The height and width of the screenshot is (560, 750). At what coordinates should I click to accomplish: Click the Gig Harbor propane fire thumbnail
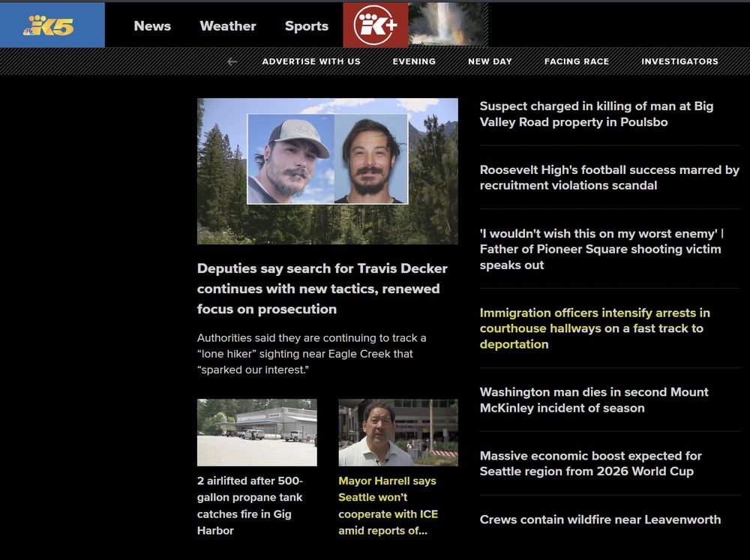pyautogui.click(x=256, y=433)
